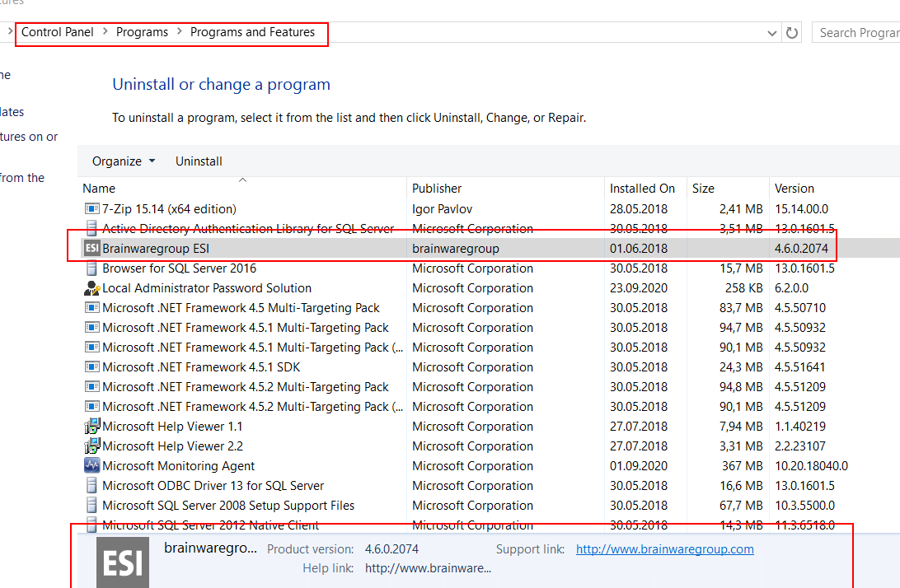Click the .NET Framework 4.5 Multi-Targeting Pack icon

[91, 307]
